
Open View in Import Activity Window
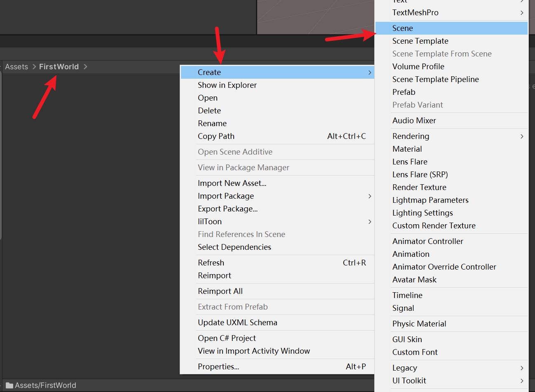[277, 351]
